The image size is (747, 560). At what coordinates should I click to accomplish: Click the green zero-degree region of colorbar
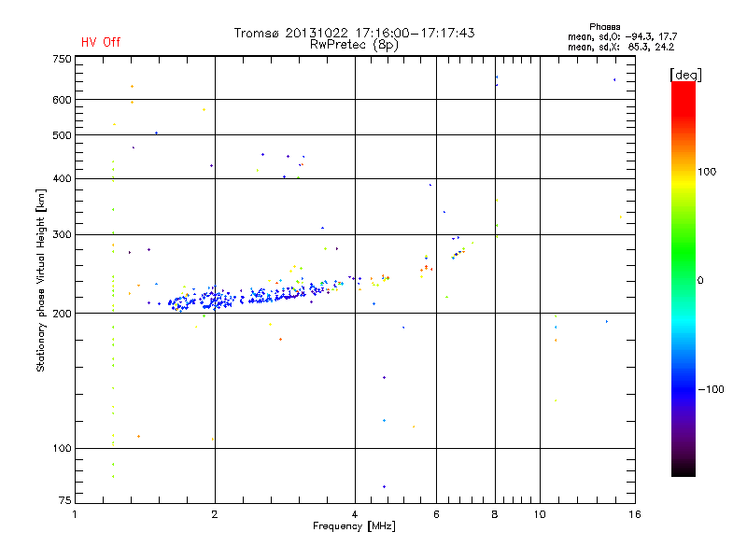[x=684, y=279]
